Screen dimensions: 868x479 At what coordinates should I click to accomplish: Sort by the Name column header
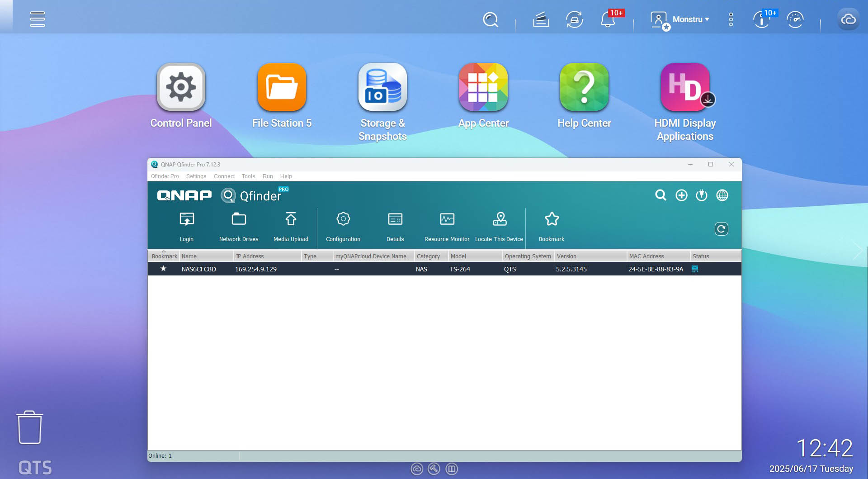(x=206, y=256)
